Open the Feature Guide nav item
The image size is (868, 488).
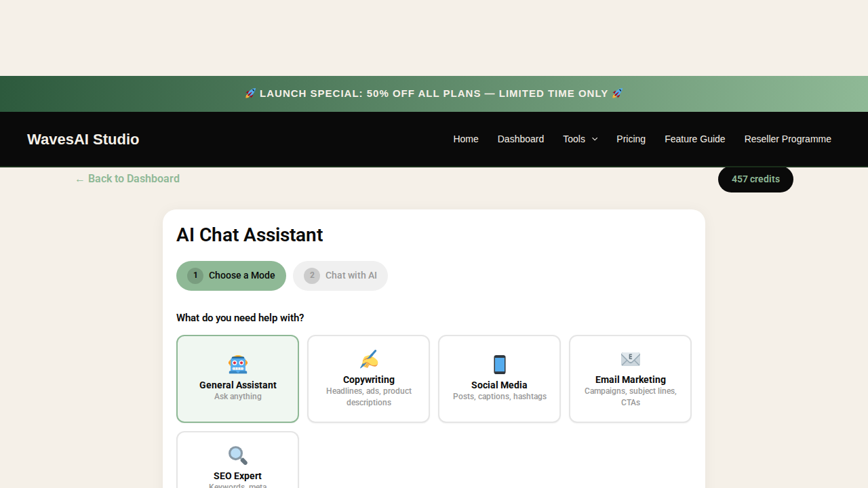click(695, 139)
